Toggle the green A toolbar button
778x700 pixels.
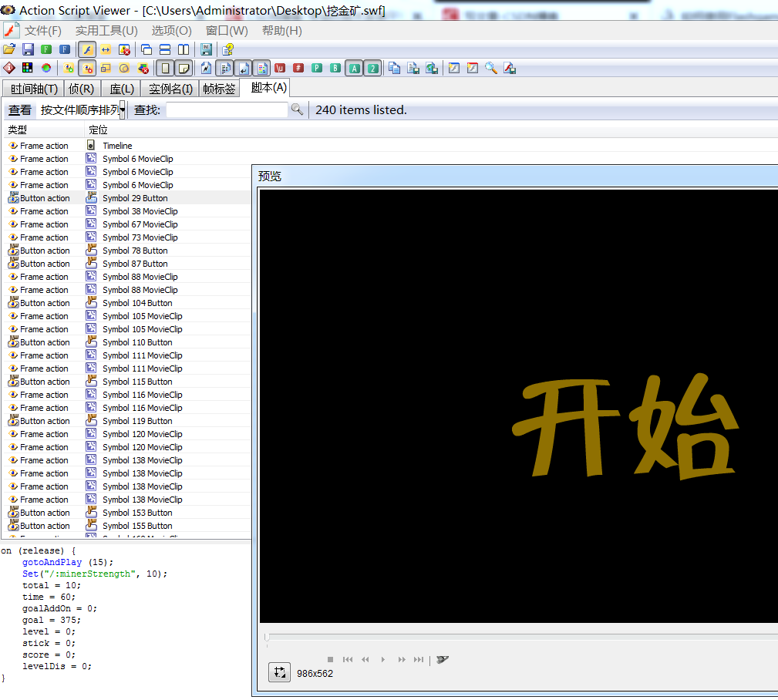coord(354,68)
